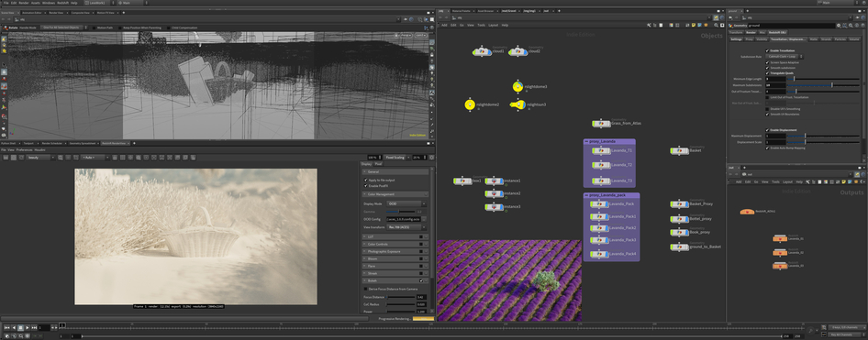Open Pixel Scaling dropdown
This screenshot has height=340, width=868.
click(397, 158)
